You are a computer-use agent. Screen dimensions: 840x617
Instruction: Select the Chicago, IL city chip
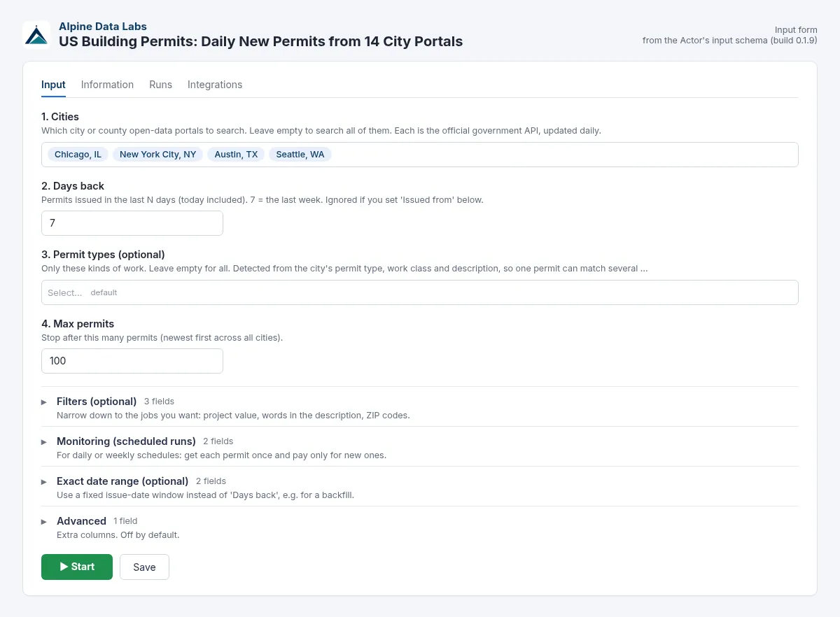coord(78,155)
